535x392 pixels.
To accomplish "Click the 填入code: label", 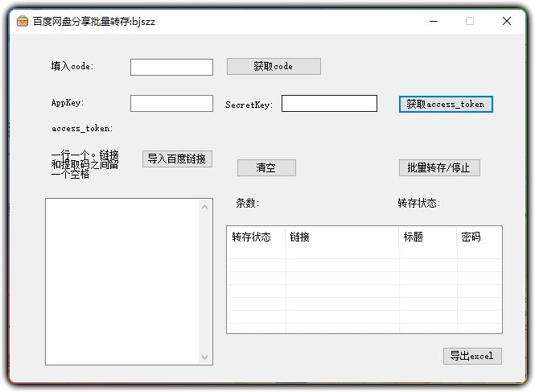I will pyautogui.click(x=72, y=66).
